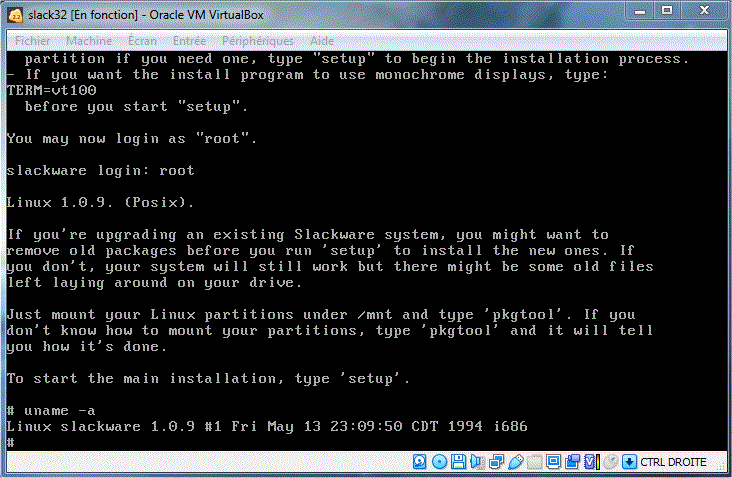Open the Aide menu
This screenshot has width=732, height=478.
coord(322,41)
